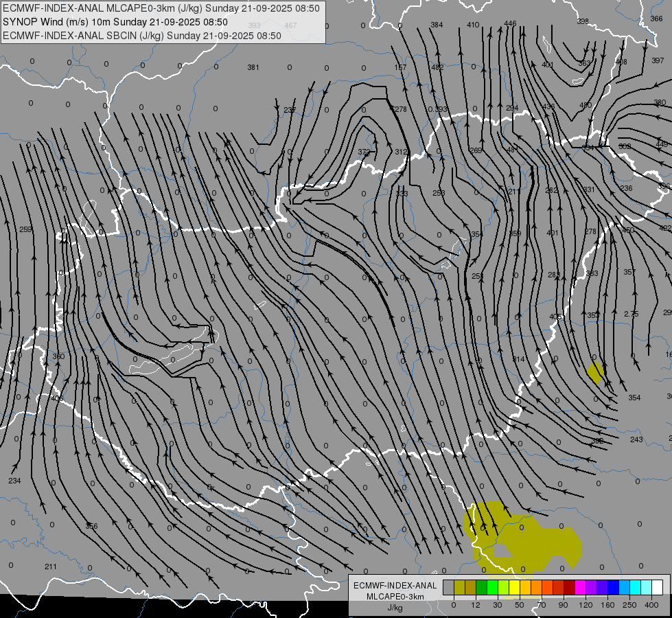This screenshot has height=618, width=672.
Task: Click the cyan legend swatch
Action: 636,587
